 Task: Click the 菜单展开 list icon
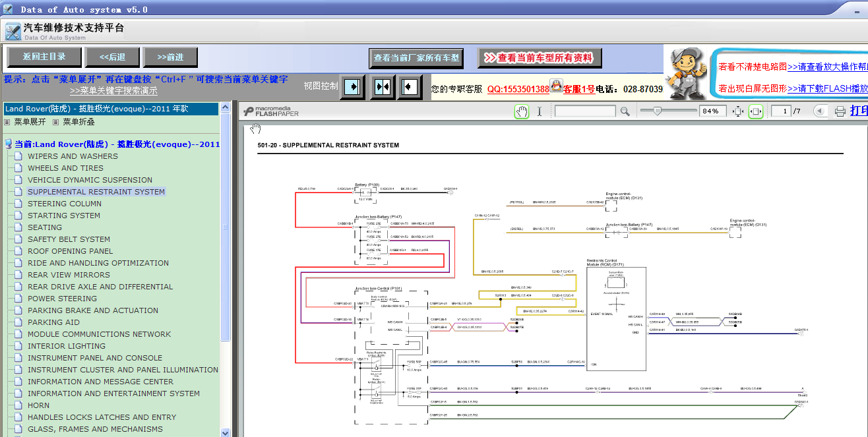7,122
